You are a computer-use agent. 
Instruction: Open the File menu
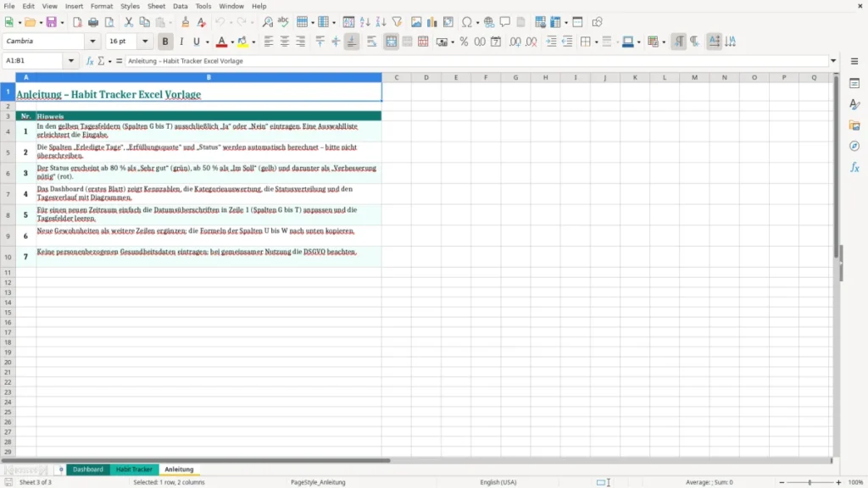point(9,6)
